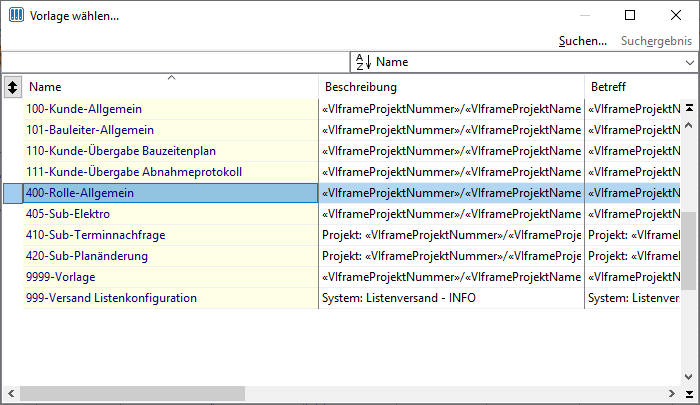This screenshot has width=700, height=405.
Task: Click Betreff cell of 405-Sub-Elektro row
Action: point(633,214)
